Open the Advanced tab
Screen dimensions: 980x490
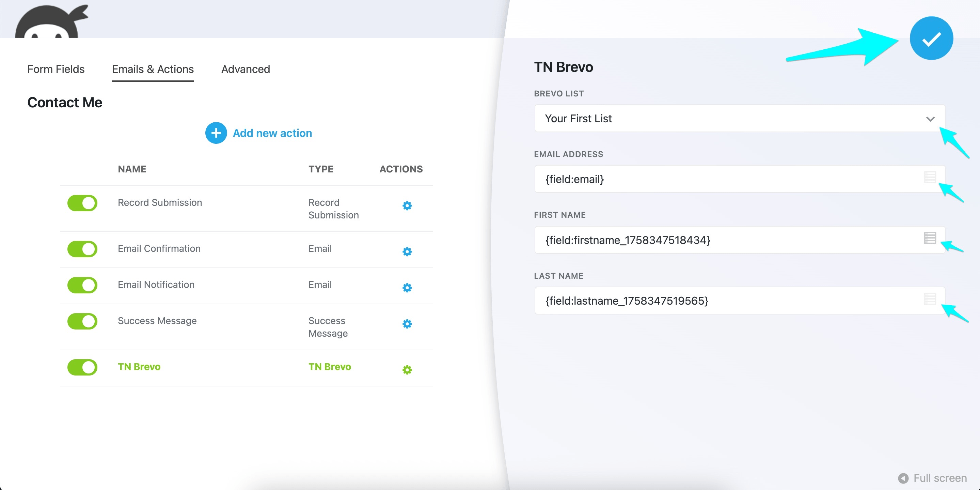246,69
